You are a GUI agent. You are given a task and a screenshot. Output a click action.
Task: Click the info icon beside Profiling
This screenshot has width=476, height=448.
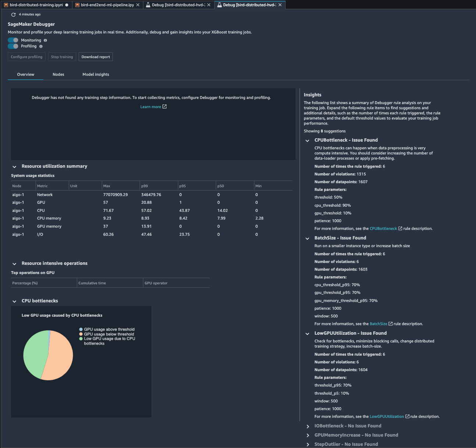pos(41,46)
